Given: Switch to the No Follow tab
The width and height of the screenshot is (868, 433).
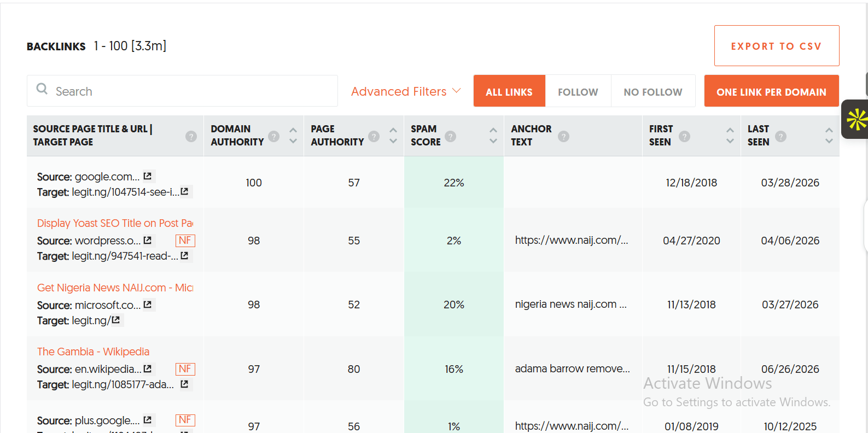Looking at the screenshot, I should (x=653, y=91).
